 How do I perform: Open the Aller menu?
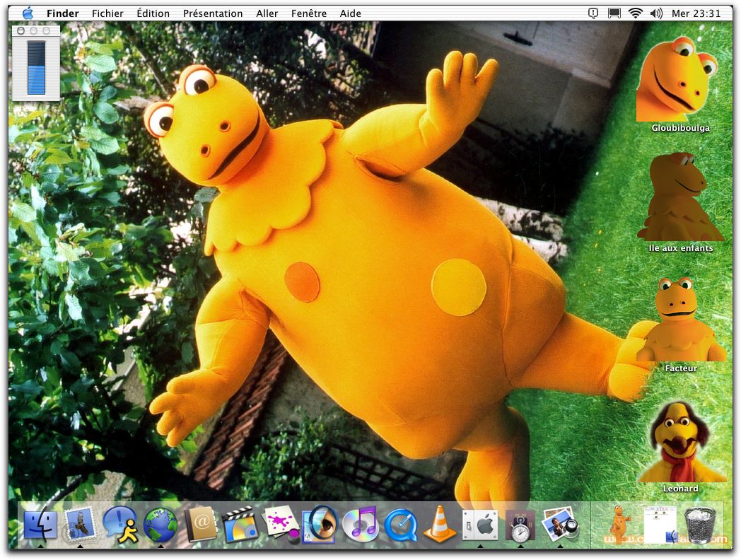point(267,13)
